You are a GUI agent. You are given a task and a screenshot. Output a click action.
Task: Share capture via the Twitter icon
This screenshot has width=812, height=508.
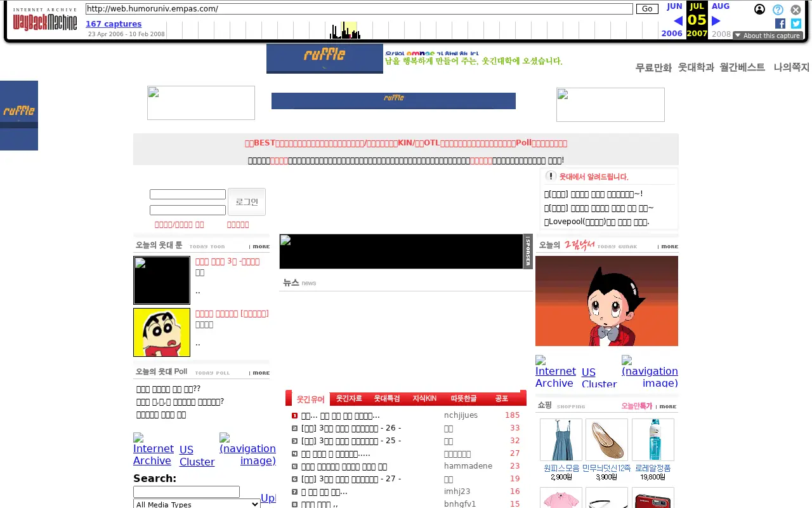[x=796, y=23]
